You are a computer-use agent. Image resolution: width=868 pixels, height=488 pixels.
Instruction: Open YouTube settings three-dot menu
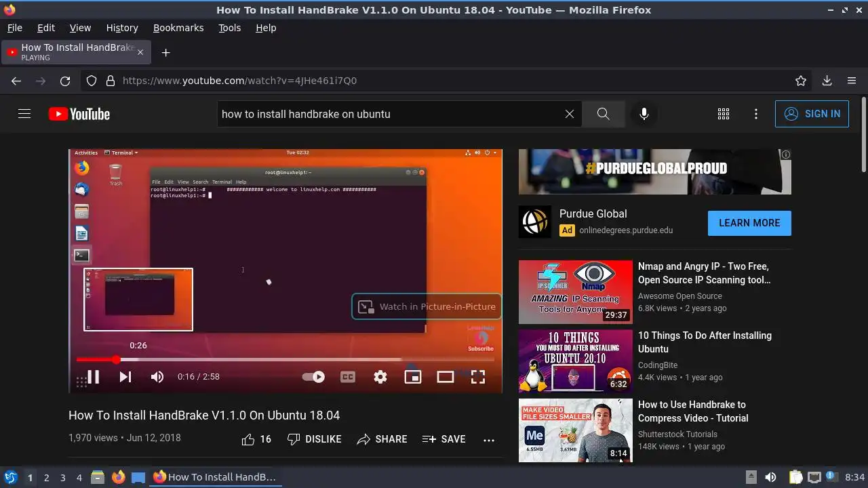[756, 114]
